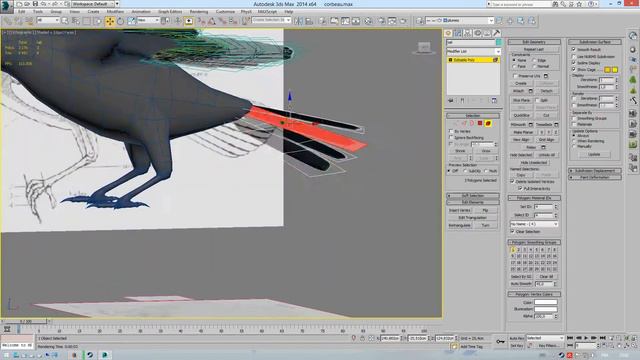Click the Select Object arrow tool
Viewport: 640px width, 360px height.
coord(65,21)
